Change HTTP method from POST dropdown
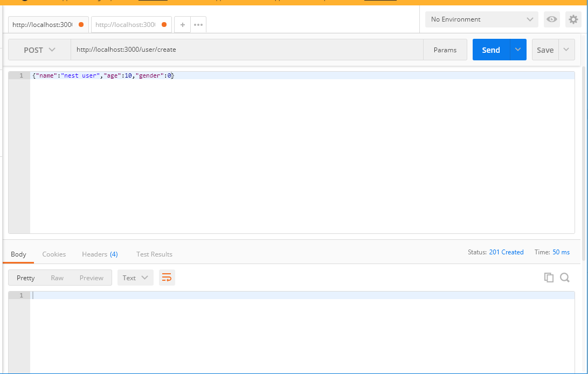588x374 pixels. pos(39,50)
